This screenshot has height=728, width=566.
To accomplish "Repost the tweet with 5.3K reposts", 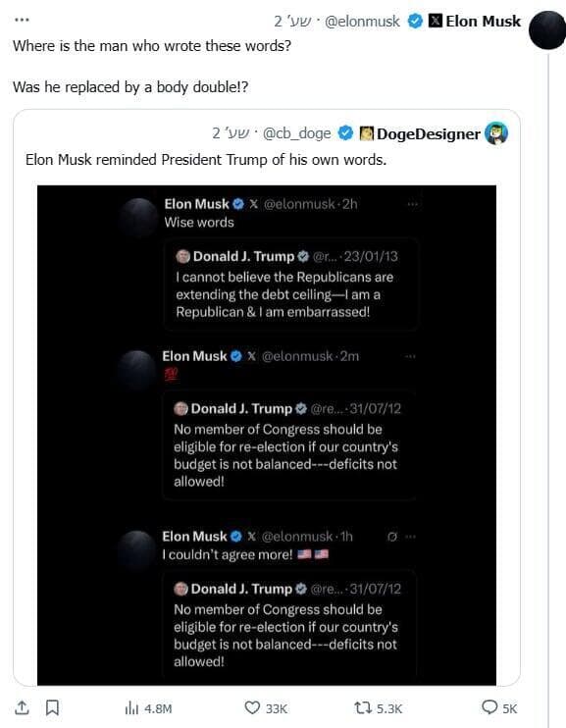I will pyautogui.click(x=378, y=708).
